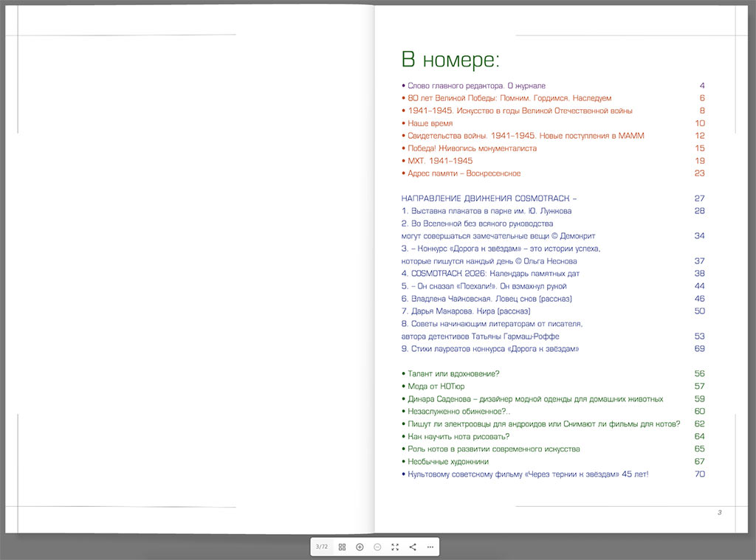Image resolution: width=756 pixels, height=560 pixels.
Task: Enter fullscreen mode
Action: [395, 547]
